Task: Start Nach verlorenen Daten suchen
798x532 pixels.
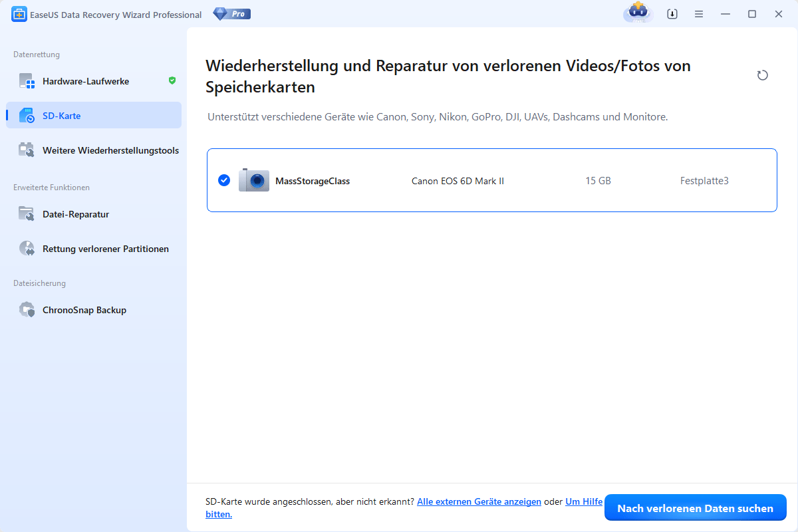Action: pyautogui.click(x=695, y=508)
